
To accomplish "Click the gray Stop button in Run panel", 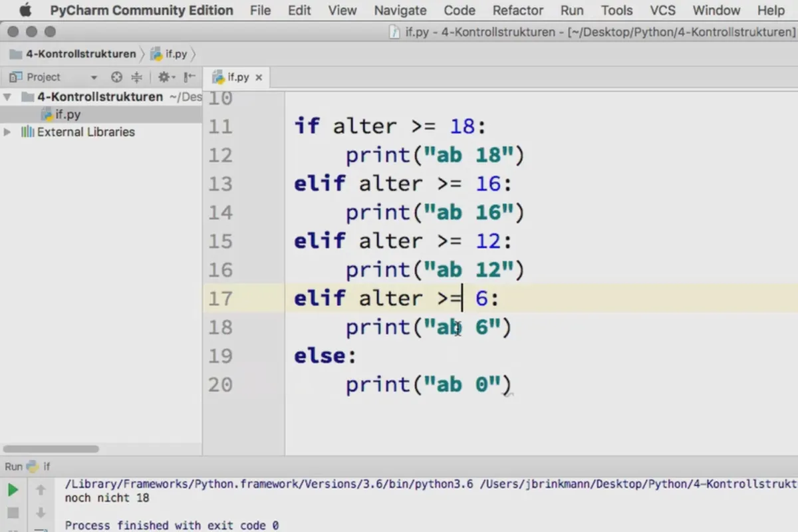I will pos(13,513).
